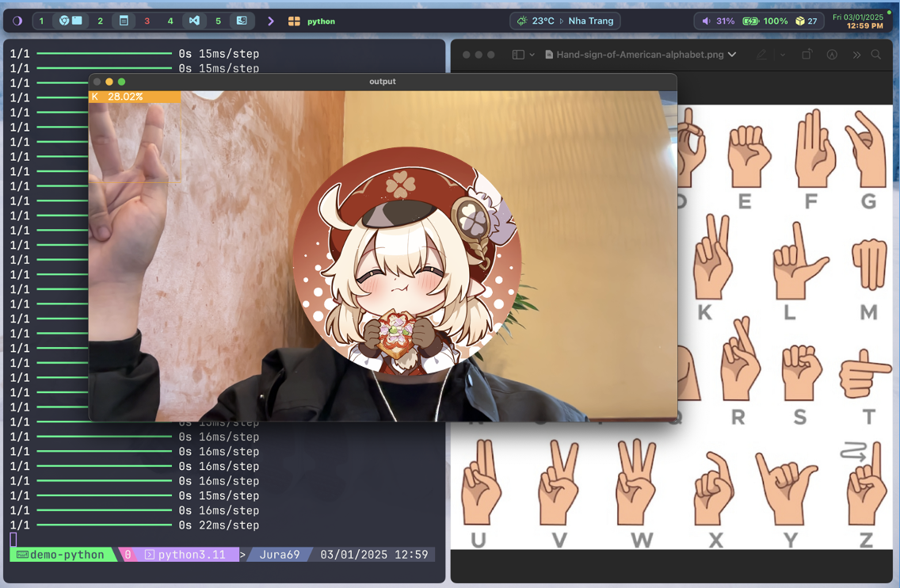Click the letter T hand sign
Image resolution: width=900 pixels, height=588 pixels.
coord(865,373)
